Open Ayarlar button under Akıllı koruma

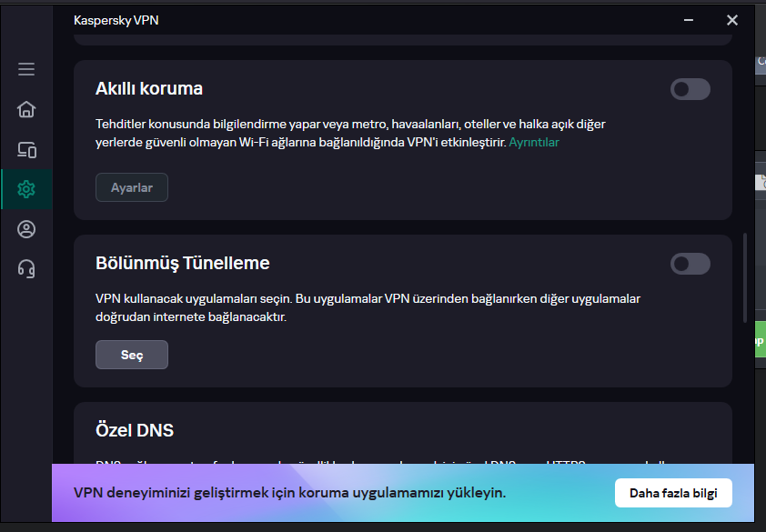coord(132,187)
